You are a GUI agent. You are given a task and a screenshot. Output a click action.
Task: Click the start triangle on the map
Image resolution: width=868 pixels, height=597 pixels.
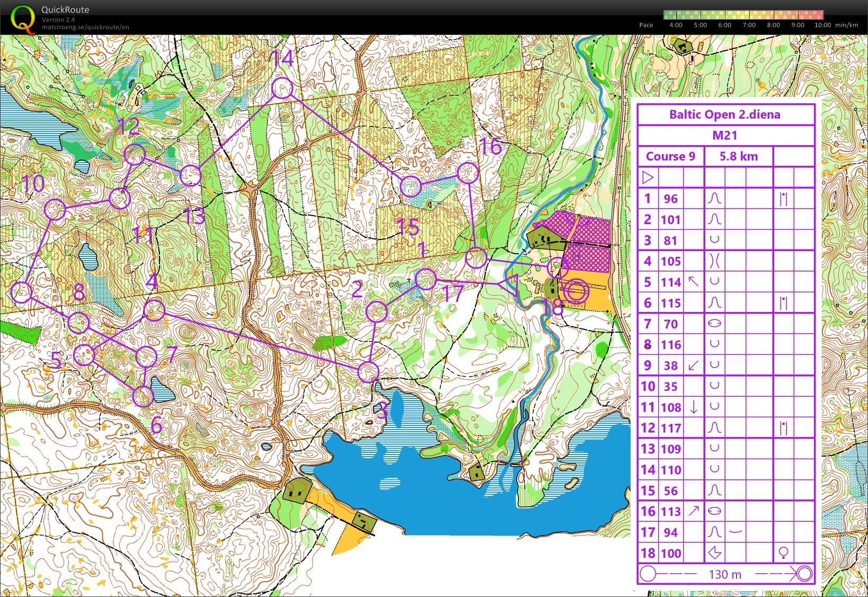[x=511, y=284]
